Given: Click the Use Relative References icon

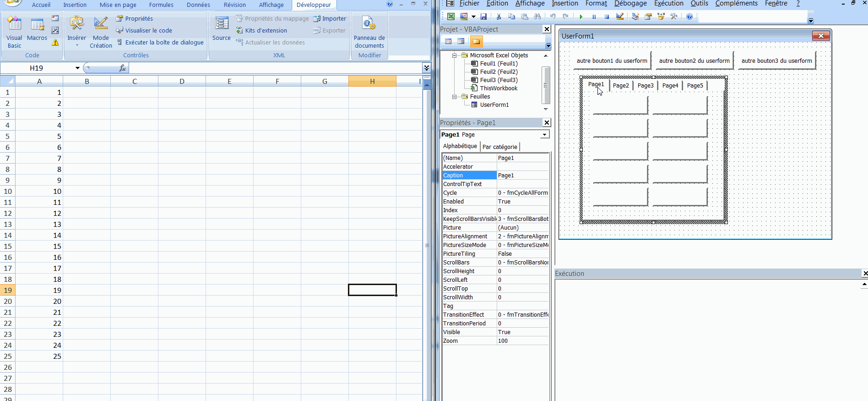Looking at the screenshot, I should [x=55, y=30].
